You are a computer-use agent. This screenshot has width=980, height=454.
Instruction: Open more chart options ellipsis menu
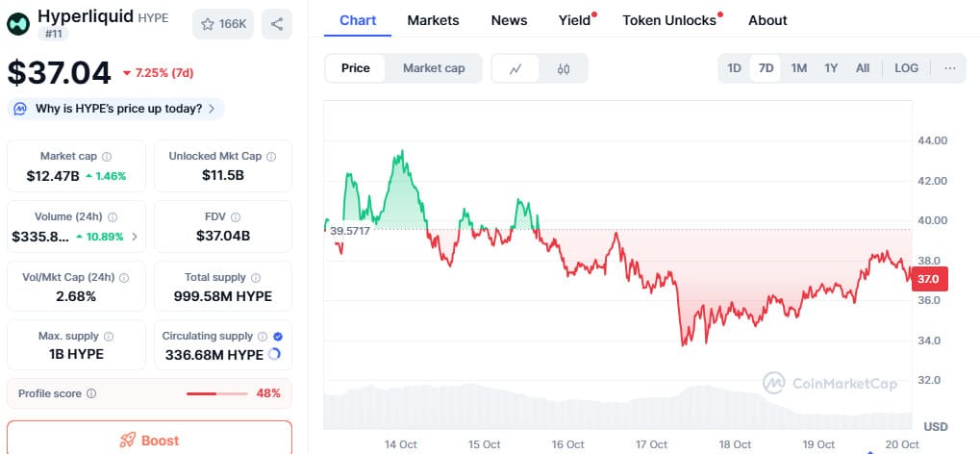coord(950,68)
